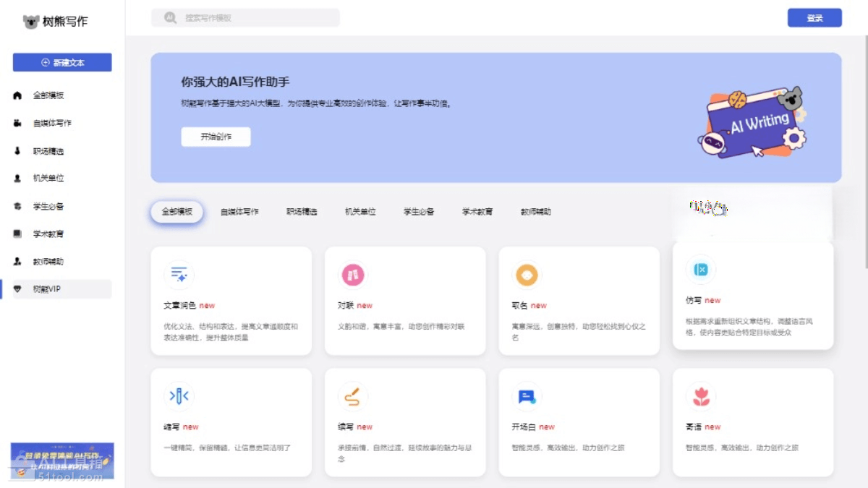Click the 新建文本 button
Viewport: 868px width, 488px height.
[62, 63]
